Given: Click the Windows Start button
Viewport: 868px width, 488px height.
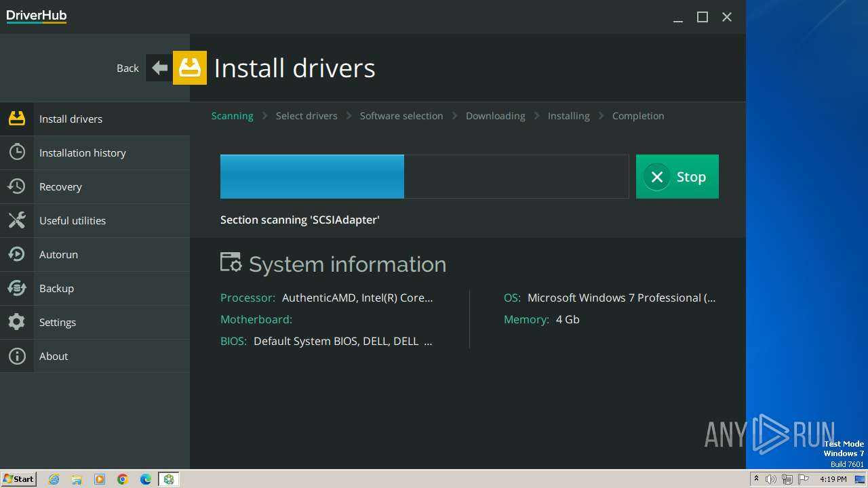Looking at the screenshot, I should coord(19,479).
